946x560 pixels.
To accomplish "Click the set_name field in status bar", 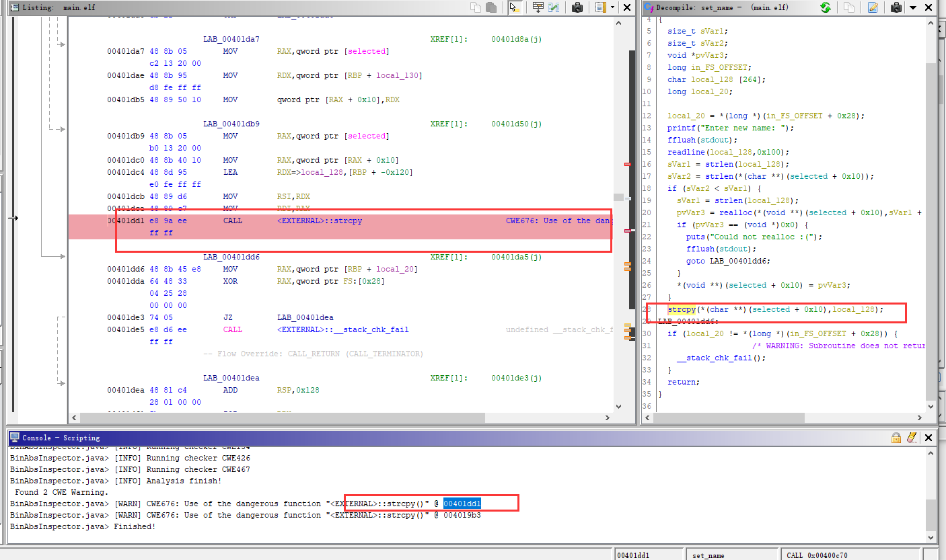I will [x=731, y=555].
